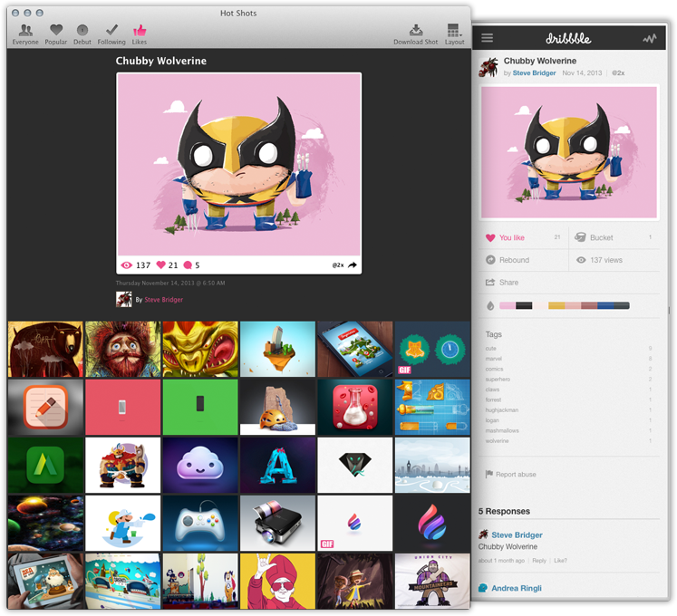Show the Following feed

tap(111, 31)
